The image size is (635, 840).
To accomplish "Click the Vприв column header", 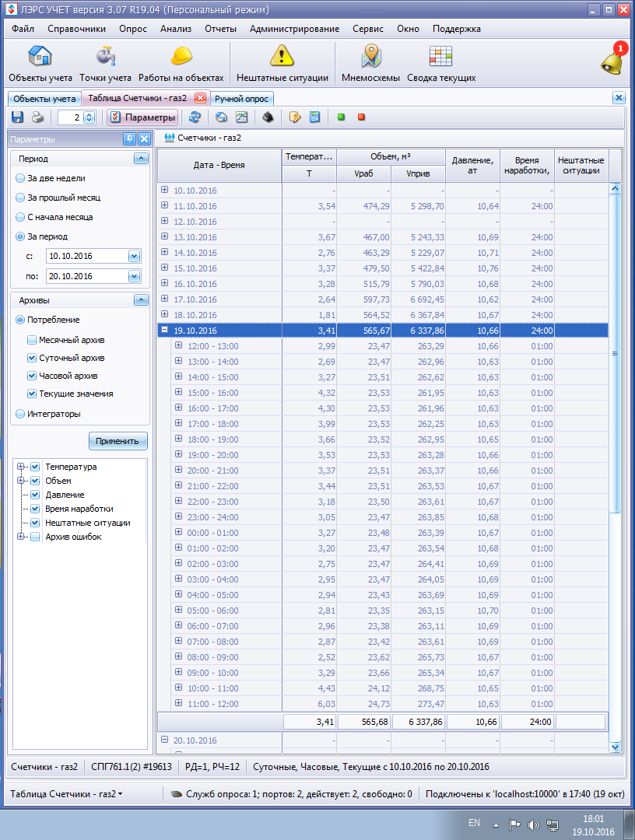I will (x=418, y=173).
